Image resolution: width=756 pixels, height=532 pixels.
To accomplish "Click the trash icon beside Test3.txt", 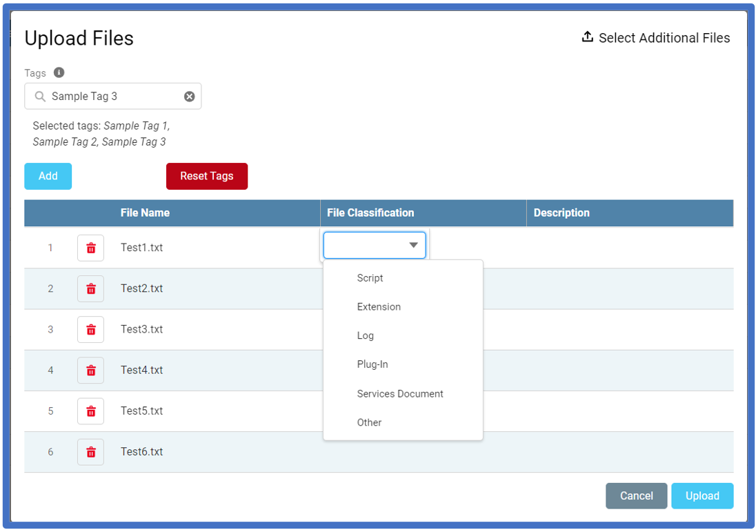I will (90, 329).
